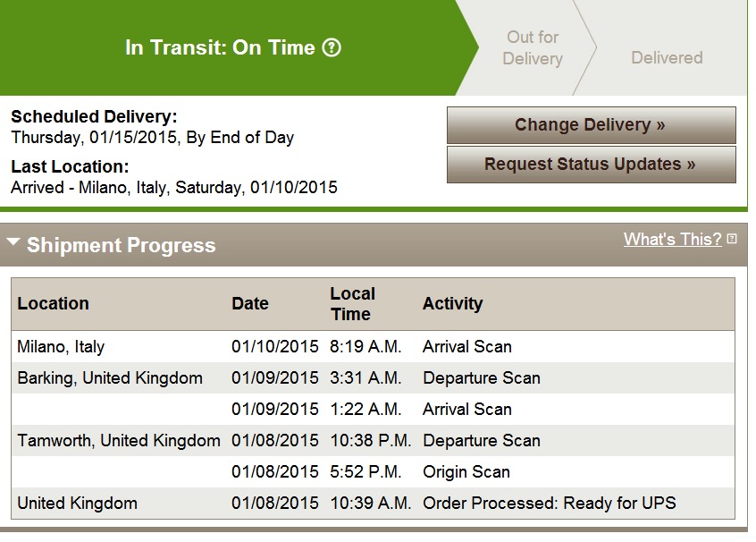Select the Tamworth, United Kingdom row
Viewport: 756px width, 542px height.
tap(373, 441)
